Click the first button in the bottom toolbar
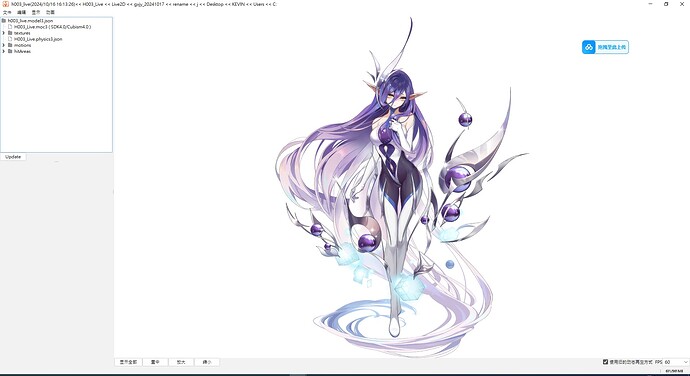 [128, 362]
